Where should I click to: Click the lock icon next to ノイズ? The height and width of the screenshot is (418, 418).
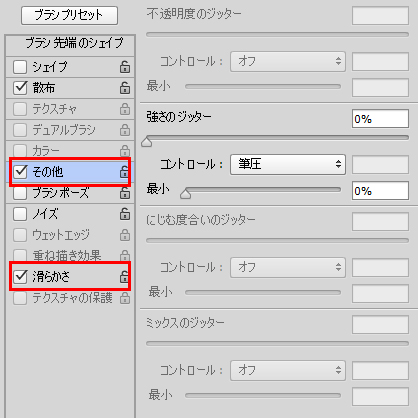[125, 214]
